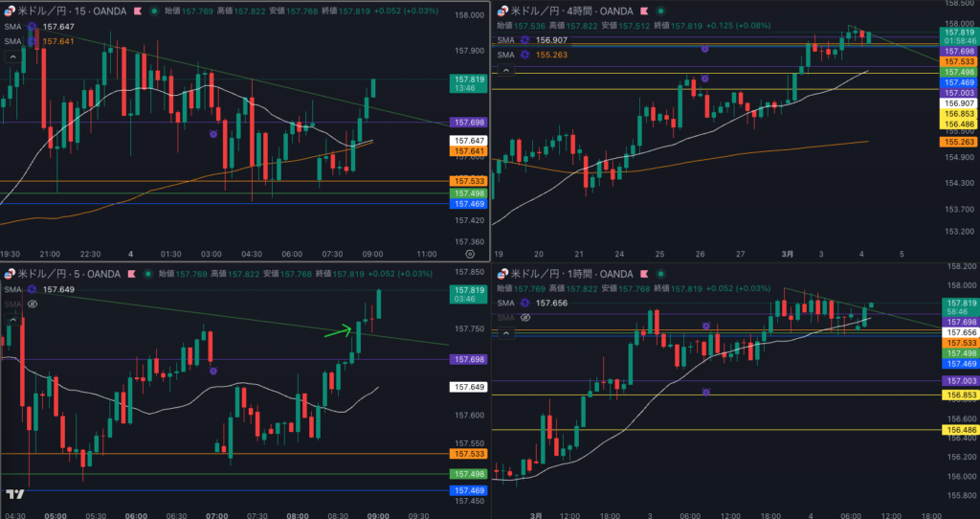Toggle hidden SMA eye icon on the 1-hour chart

(525, 317)
